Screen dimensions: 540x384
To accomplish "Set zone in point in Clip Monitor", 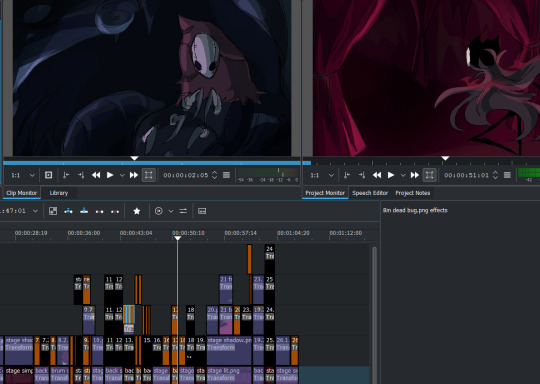I will [x=66, y=175].
